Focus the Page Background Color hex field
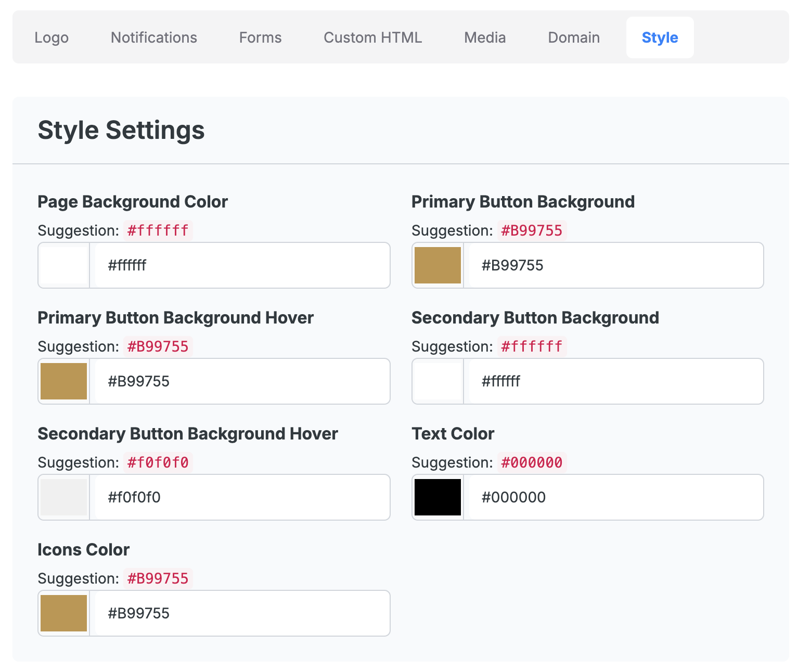This screenshot has width=798, height=672. (242, 265)
